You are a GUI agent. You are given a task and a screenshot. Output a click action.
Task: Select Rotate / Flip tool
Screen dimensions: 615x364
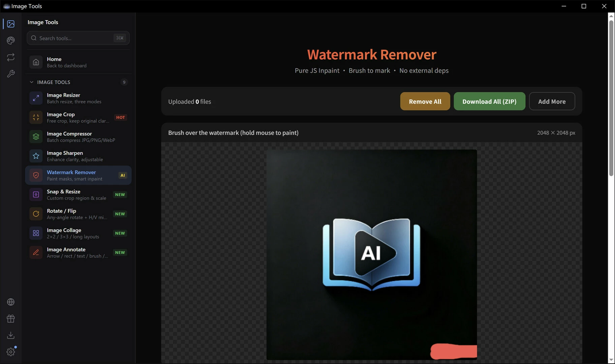[x=78, y=214]
